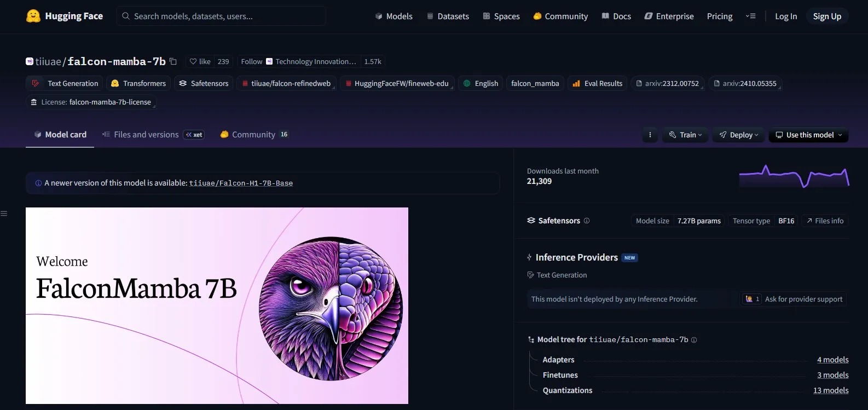Image resolution: width=868 pixels, height=410 pixels.
Task: Open the 3 models Finetunes link
Action: coord(832,375)
